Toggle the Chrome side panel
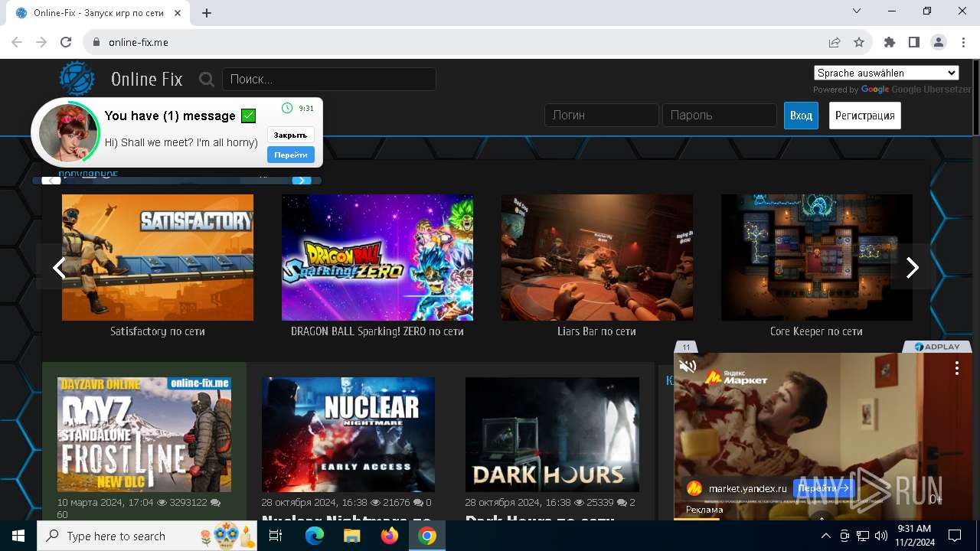This screenshot has width=980, height=551. click(914, 42)
